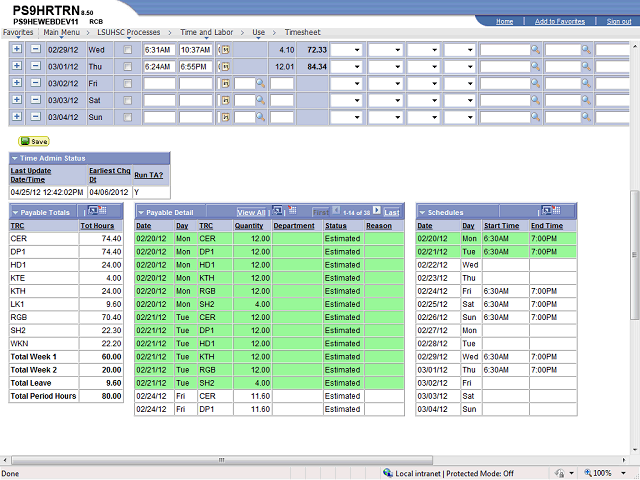
Task: Click View All in Payable Detail
Action: pos(251,213)
